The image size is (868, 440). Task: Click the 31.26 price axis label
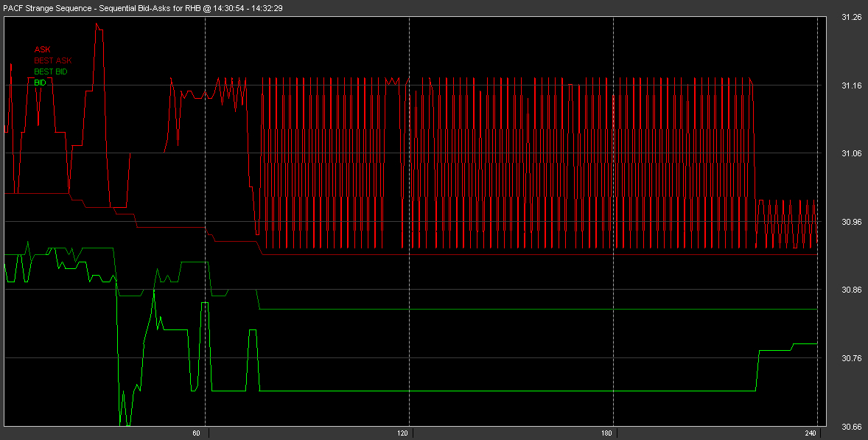pos(851,18)
